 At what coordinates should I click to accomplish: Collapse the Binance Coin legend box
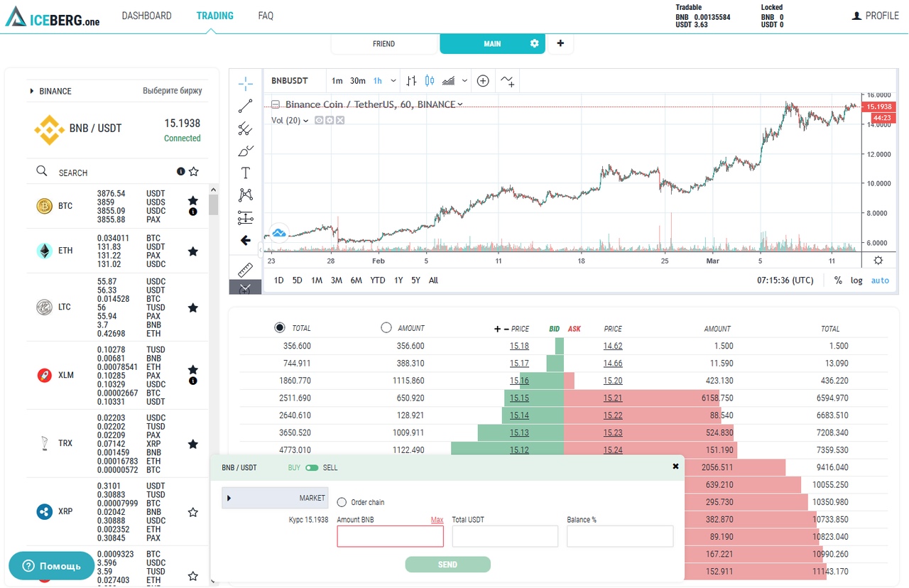[x=276, y=104]
